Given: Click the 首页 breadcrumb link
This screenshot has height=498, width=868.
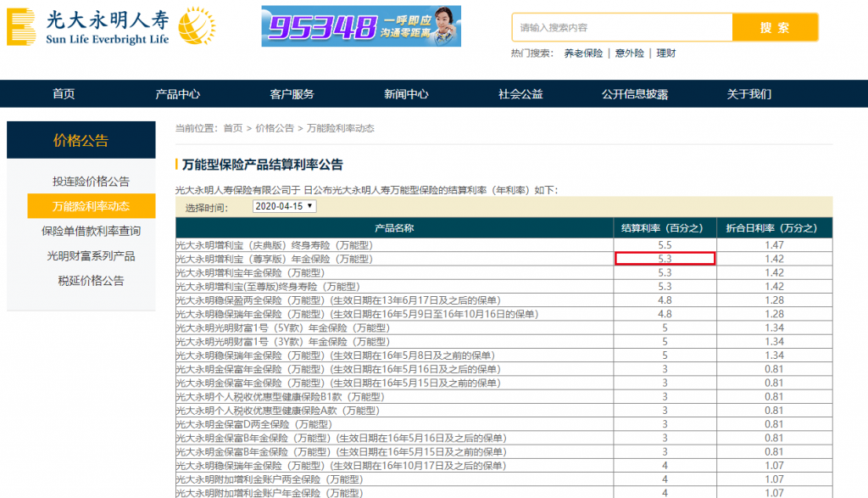Looking at the screenshot, I should pyautogui.click(x=233, y=128).
